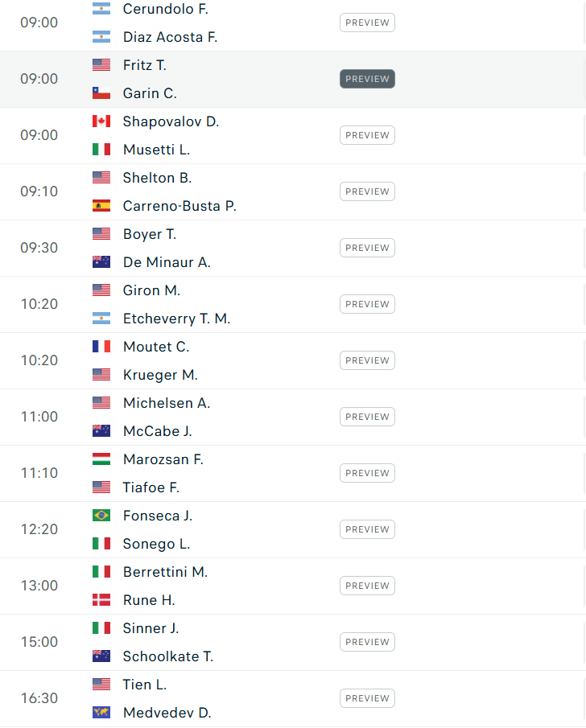The width and height of the screenshot is (586, 728).
Task: Click Denmark flag beside Rune H.
Action: click(x=101, y=600)
